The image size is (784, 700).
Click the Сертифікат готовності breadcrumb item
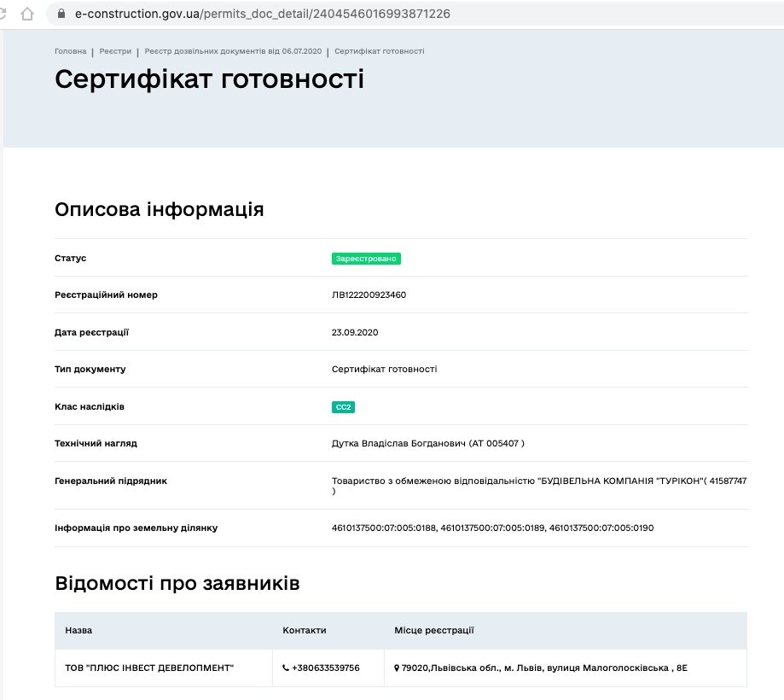380,51
